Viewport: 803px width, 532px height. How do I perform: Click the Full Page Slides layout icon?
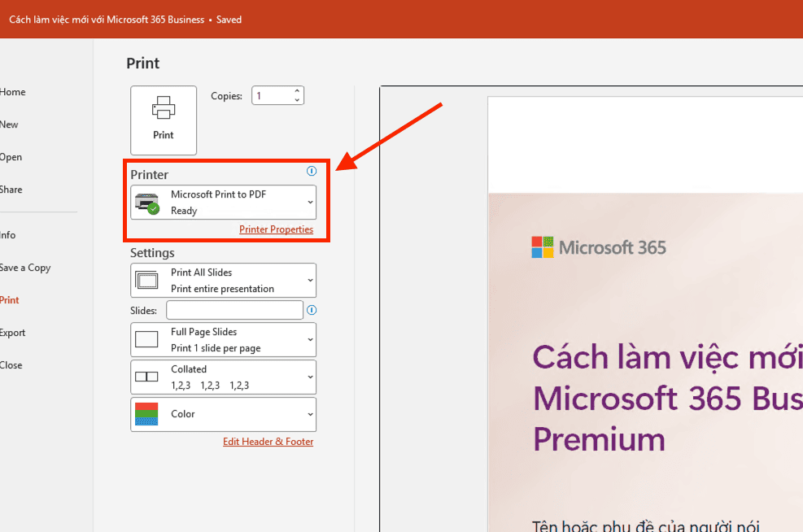pos(146,339)
